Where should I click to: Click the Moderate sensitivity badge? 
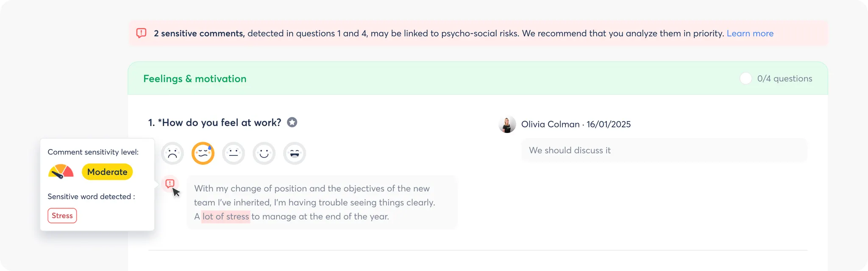(x=107, y=172)
